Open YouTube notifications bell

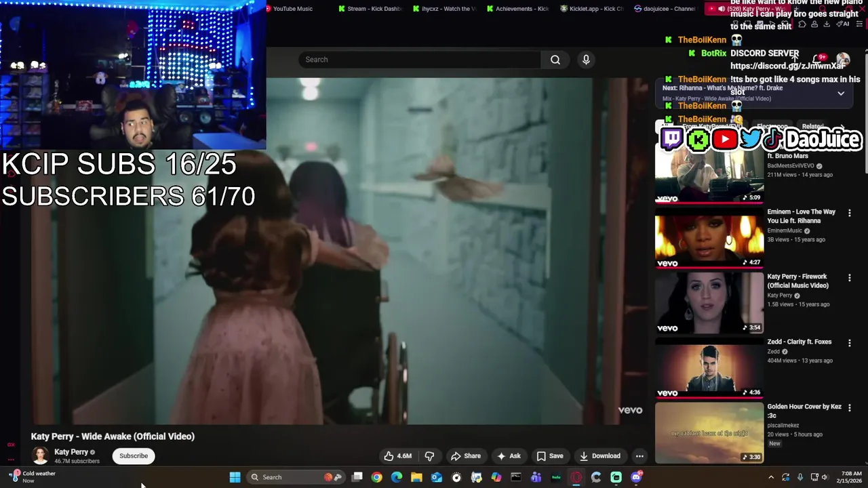818,60
